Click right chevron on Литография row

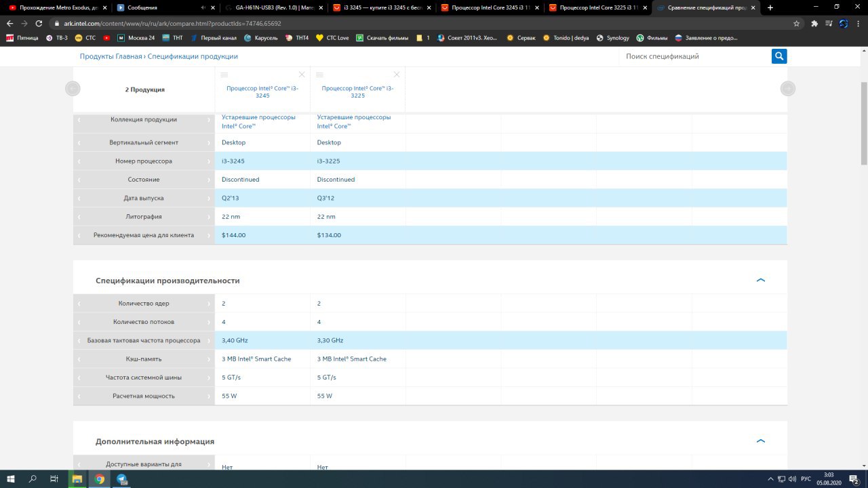(209, 217)
